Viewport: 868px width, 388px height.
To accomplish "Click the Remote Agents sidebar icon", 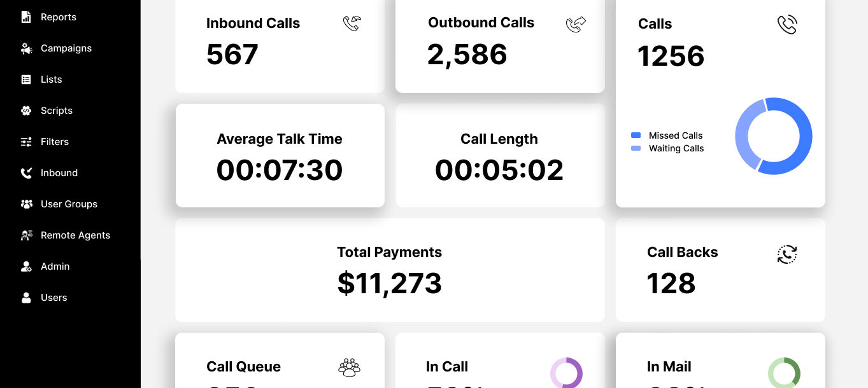I will click(26, 235).
